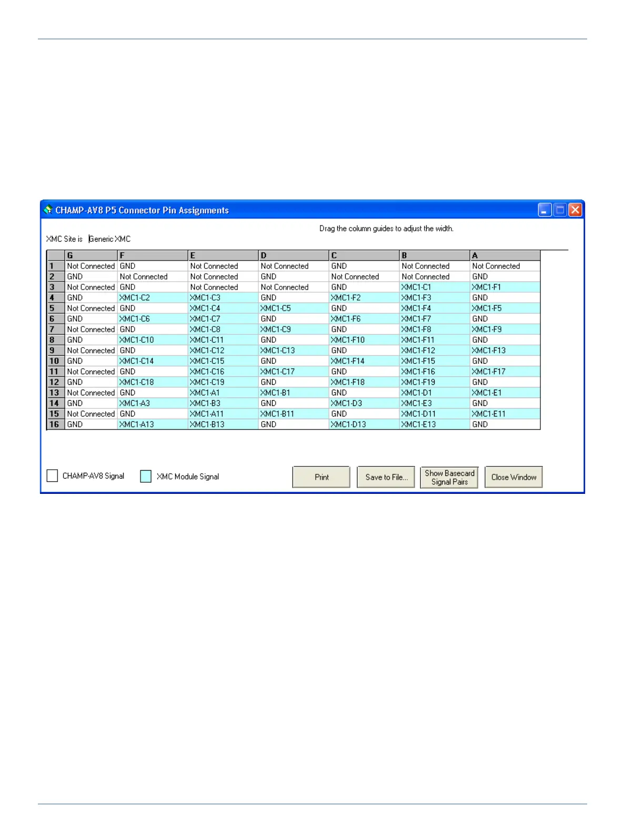Screen dimensions: 644x834
Task: Click the disabled maximize window button
Action: 560,210
